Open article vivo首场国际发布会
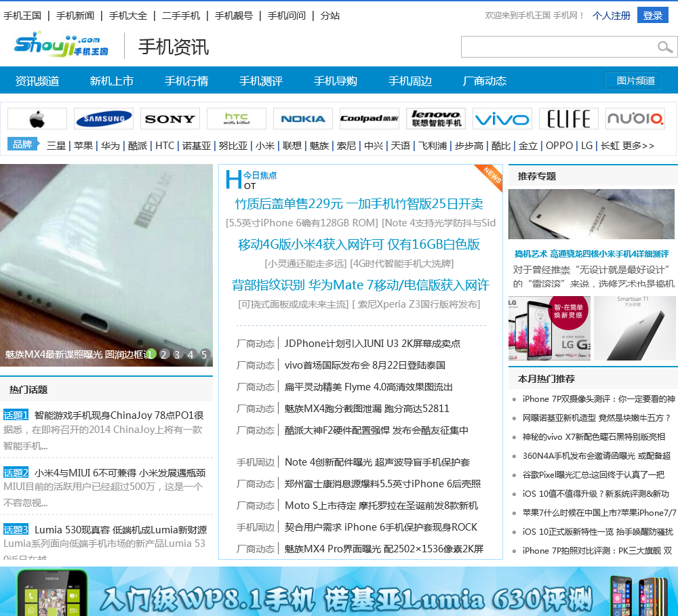This screenshot has height=616, width=678. (365, 365)
